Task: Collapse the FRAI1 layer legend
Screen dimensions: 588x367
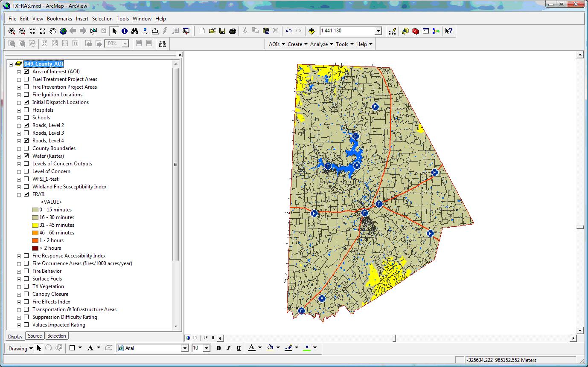Action: pyautogui.click(x=19, y=194)
